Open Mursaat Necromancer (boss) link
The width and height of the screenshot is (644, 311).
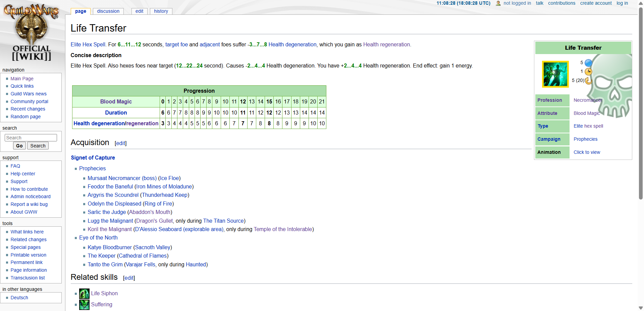click(122, 178)
